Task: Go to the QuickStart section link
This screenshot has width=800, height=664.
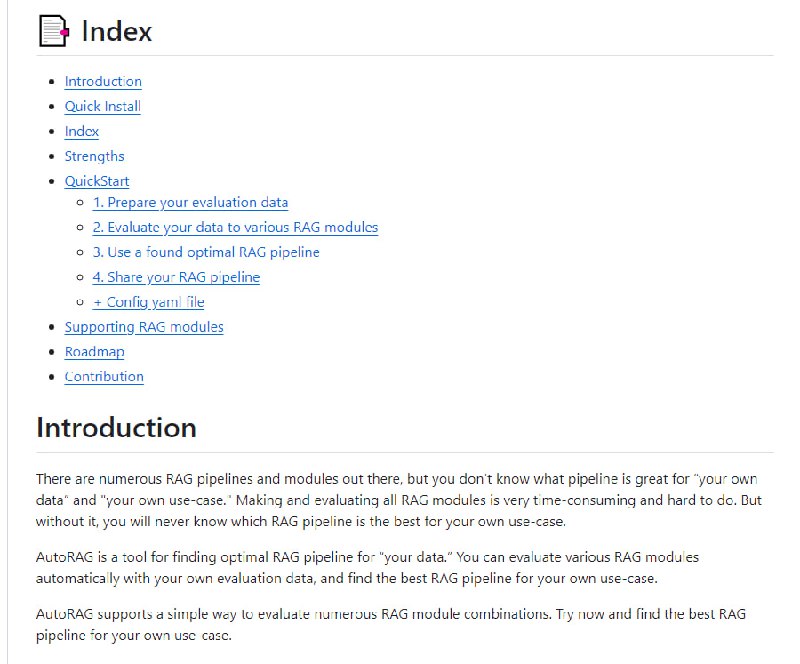Action: click(97, 182)
